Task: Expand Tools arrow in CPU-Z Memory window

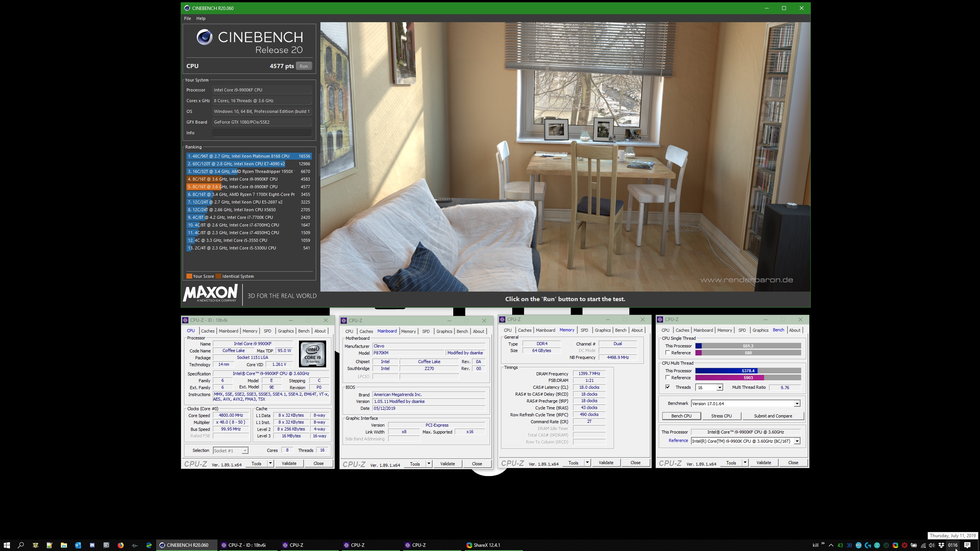Action: (x=587, y=463)
